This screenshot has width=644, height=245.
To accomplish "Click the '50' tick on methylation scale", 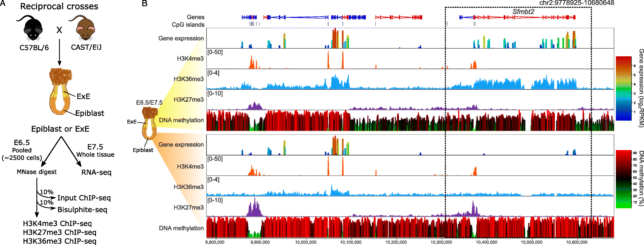I will coord(635,178).
